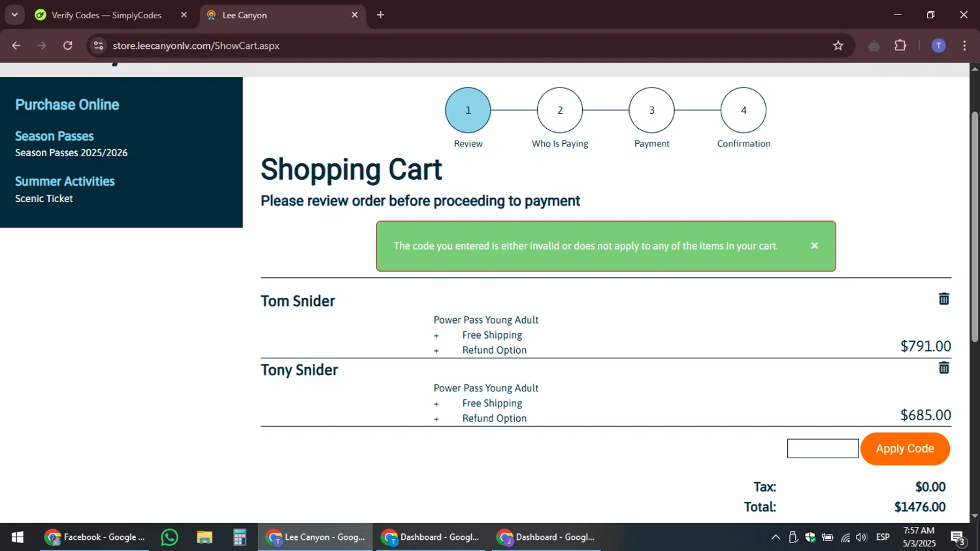Click Power Pass Young Adult under Tom Snider
Screen dimensions: 980x551
pos(486,320)
